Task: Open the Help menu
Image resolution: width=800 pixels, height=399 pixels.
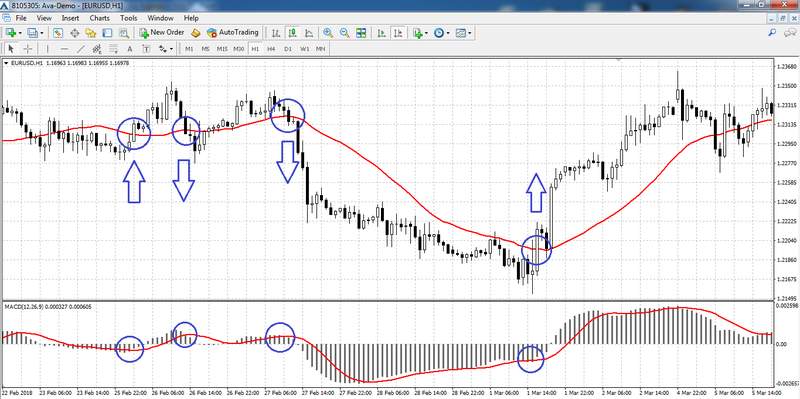Action: (x=191, y=18)
